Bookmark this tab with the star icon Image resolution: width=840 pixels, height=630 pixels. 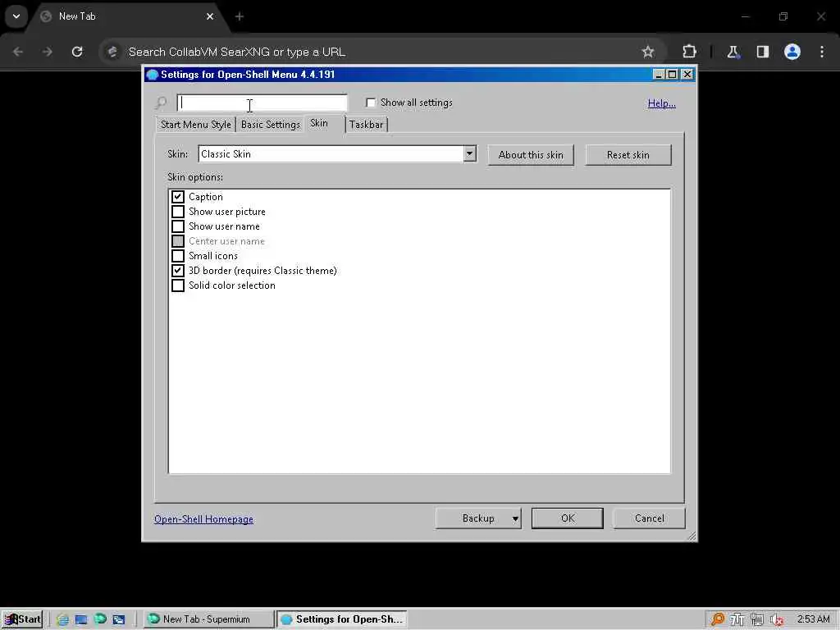click(x=648, y=52)
